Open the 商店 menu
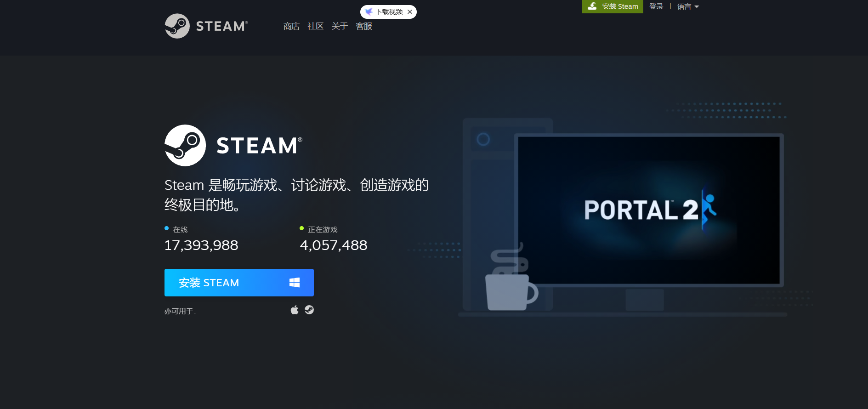Image resolution: width=868 pixels, height=409 pixels. (x=291, y=26)
